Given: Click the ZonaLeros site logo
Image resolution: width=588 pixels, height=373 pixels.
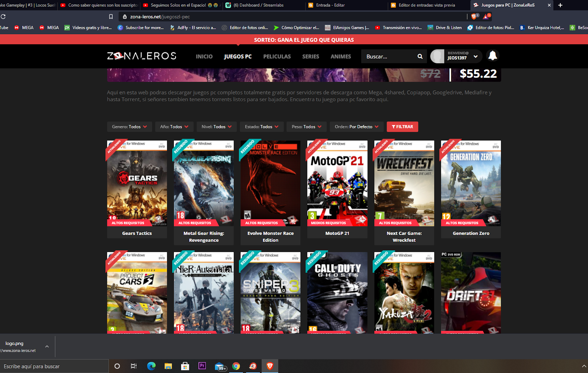Looking at the screenshot, I should (x=141, y=56).
